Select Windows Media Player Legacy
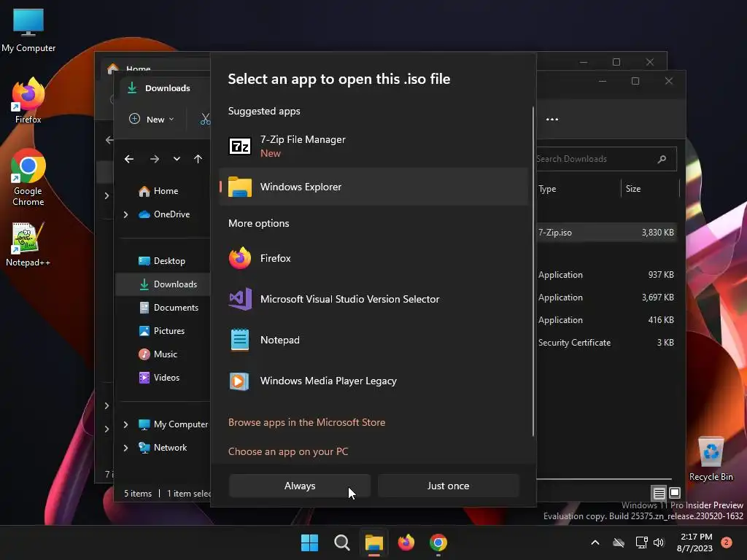Screen dimensions: 747x560 click(x=373, y=381)
